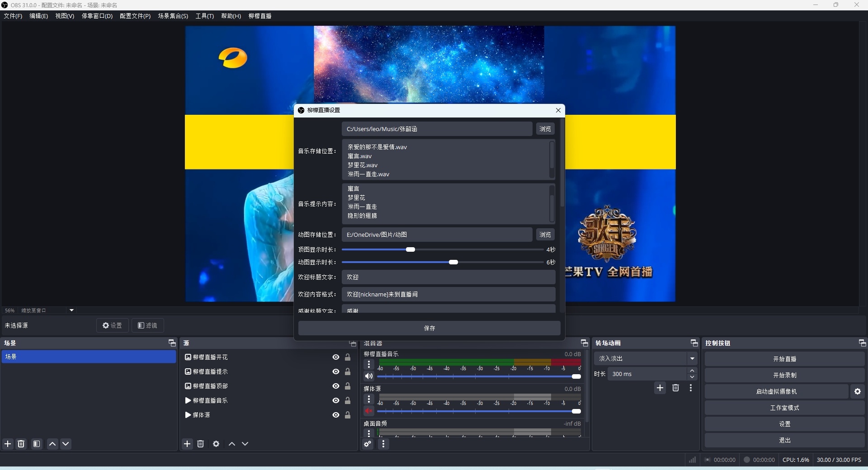
Task: Click the remove source trash icon
Action: (x=201, y=444)
